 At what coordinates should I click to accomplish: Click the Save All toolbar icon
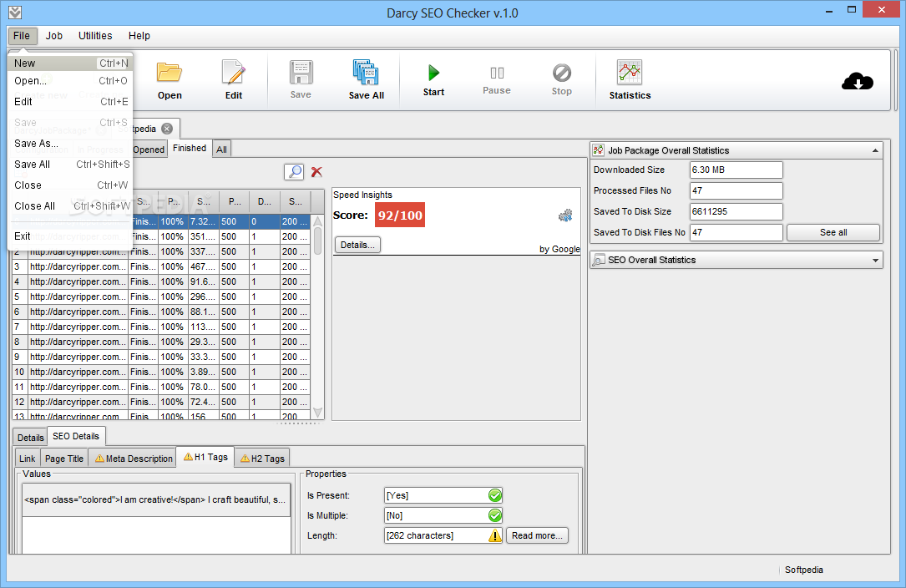[x=366, y=73]
